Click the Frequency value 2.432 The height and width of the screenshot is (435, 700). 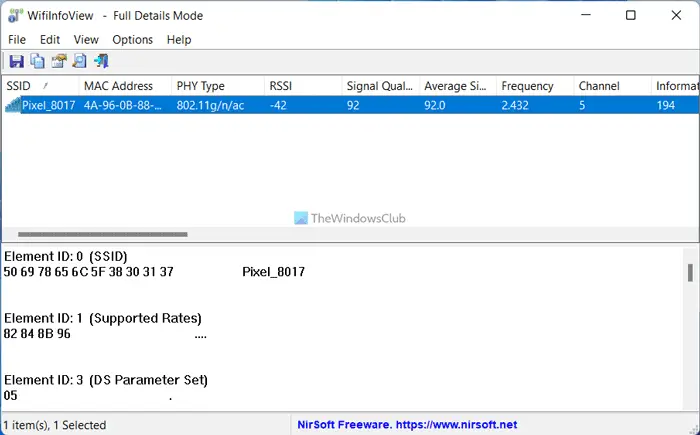click(515, 105)
